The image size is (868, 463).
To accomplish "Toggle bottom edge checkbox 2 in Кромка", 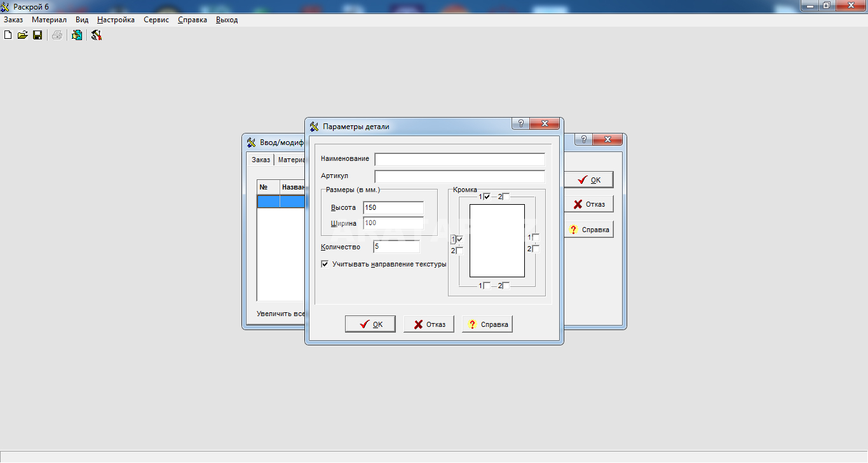I will coord(506,286).
